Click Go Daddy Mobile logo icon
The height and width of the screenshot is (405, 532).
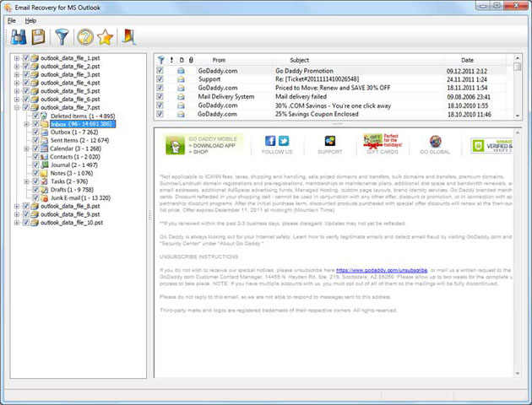175,145
